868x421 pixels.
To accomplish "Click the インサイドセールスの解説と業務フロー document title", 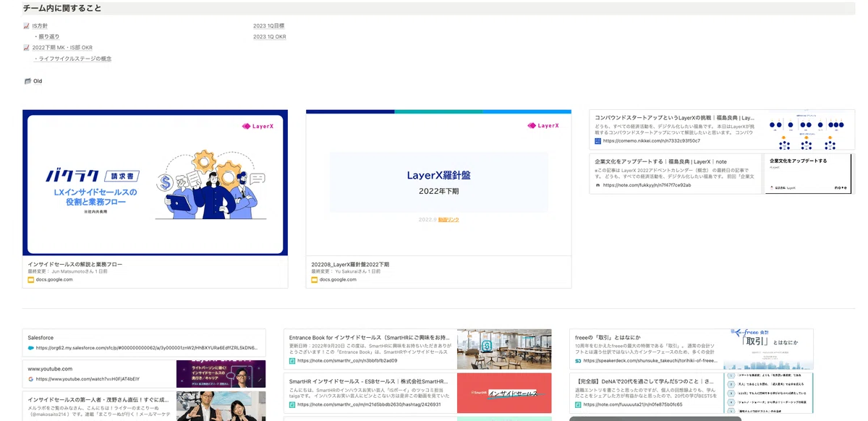I will [75, 265].
